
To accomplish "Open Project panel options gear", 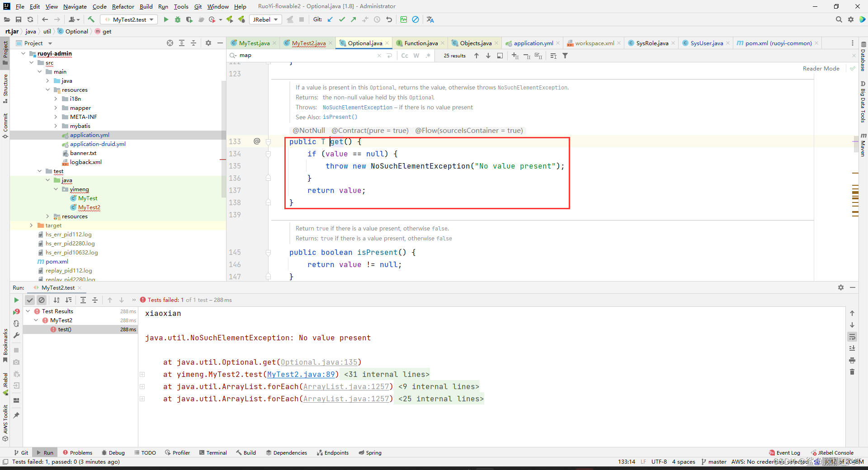I will pyautogui.click(x=208, y=43).
